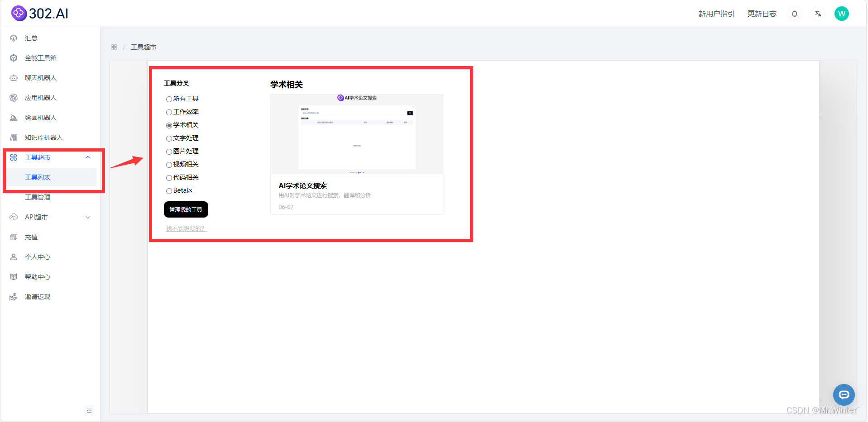Select the 文字处理 category radio

click(169, 138)
